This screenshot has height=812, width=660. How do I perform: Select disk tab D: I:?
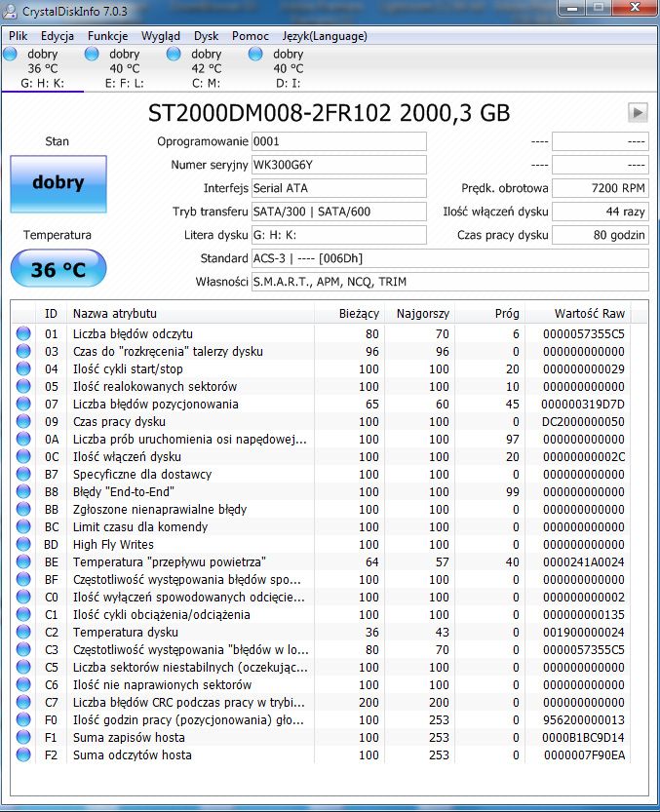288,68
